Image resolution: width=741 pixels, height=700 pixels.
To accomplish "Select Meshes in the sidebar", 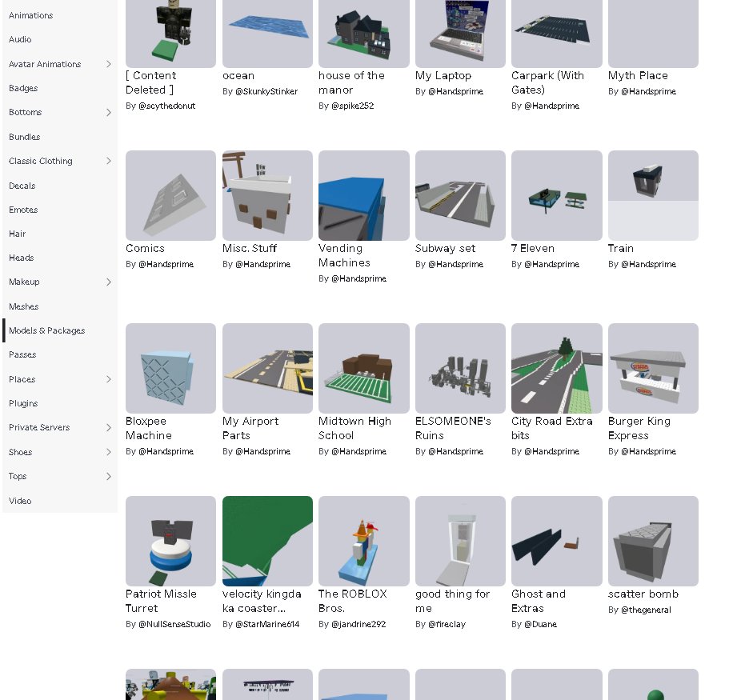I will [x=24, y=306].
